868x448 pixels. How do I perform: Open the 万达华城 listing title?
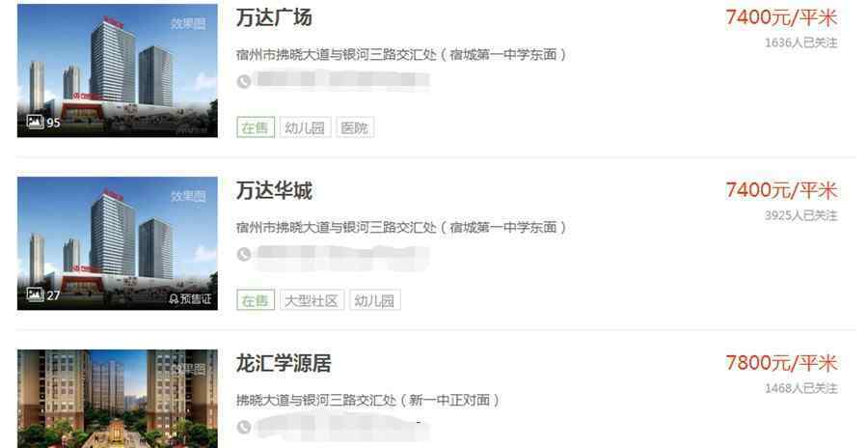pyautogui.click(x=274, y=191)
